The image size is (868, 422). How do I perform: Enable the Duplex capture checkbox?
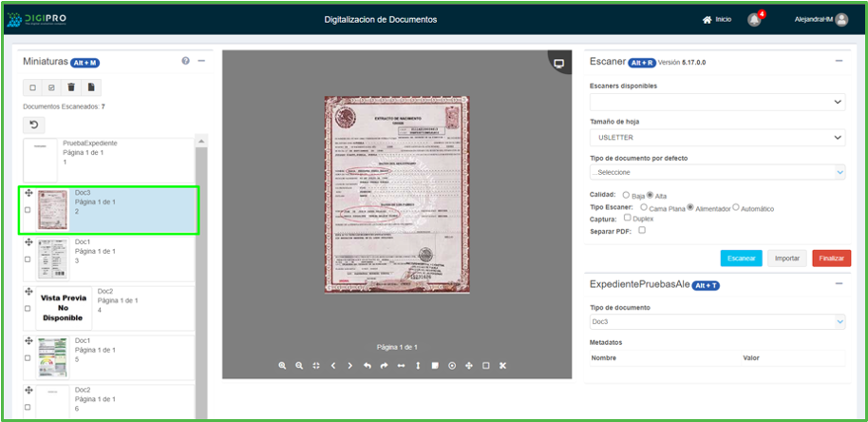(x=627, y=219)
